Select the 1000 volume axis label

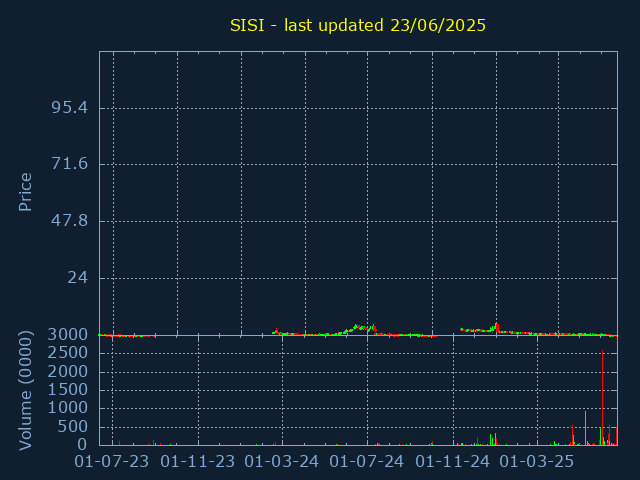coord(68,408)
